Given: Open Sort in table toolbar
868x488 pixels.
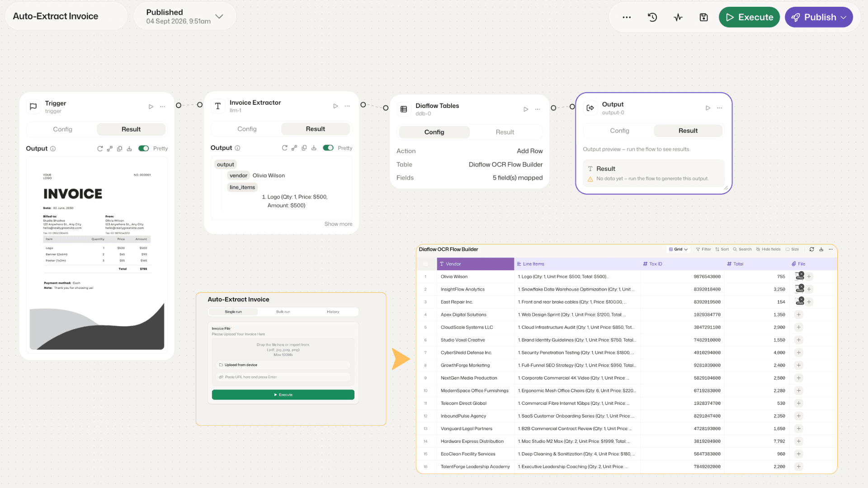Looking at the screenshot, I should (722, 249).
